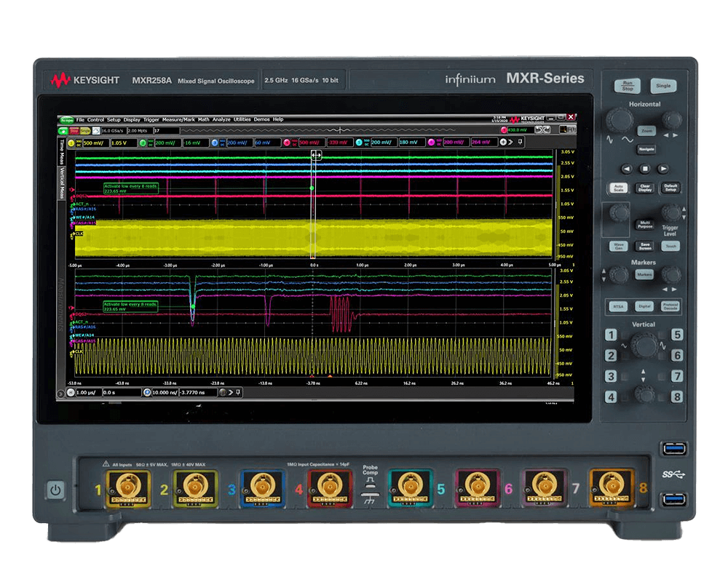
Task: Click the navigate play-forward arrow button
Action: point(664,168)
